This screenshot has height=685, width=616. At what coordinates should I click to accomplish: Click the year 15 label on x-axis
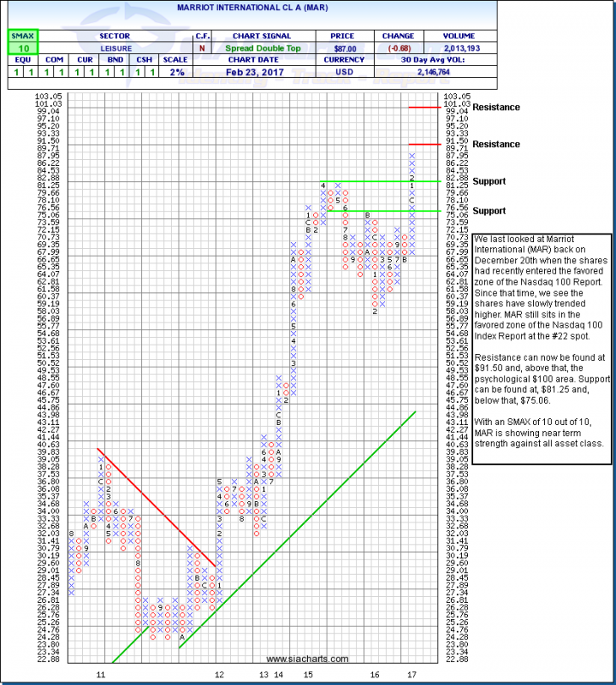(310, 674)
